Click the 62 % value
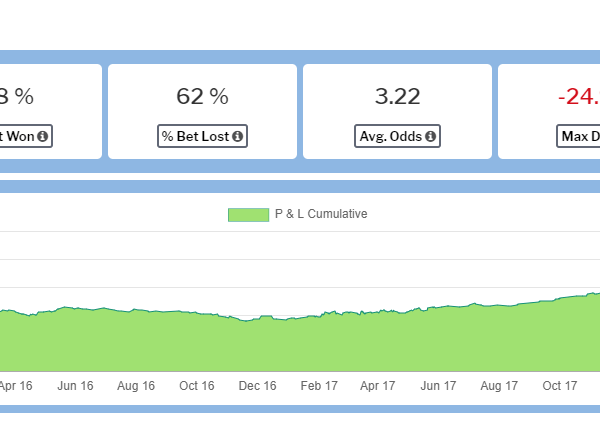Viewport: 600px width, 423px height. tap(202, 96)
